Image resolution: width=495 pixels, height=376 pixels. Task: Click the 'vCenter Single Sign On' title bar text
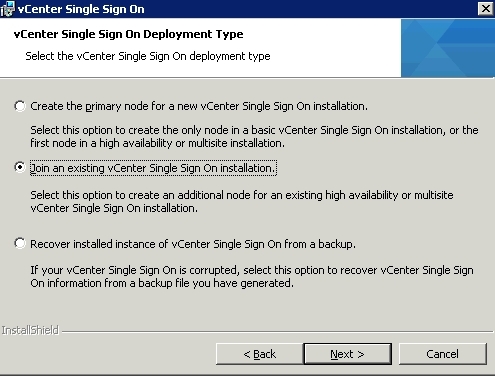81,9
